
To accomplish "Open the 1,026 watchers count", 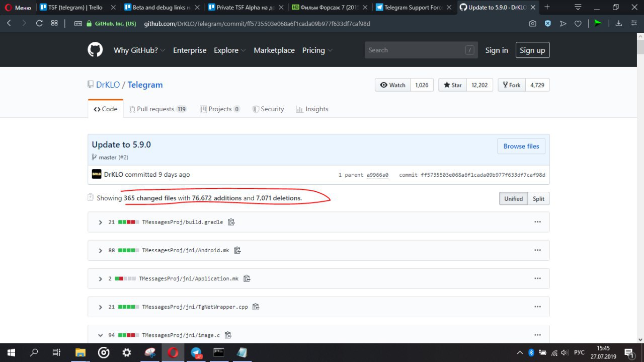I will 422,85.
